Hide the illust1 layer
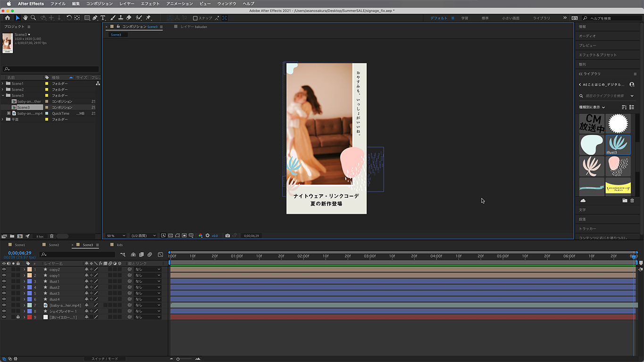644x362 pixels. click(4, 281)
